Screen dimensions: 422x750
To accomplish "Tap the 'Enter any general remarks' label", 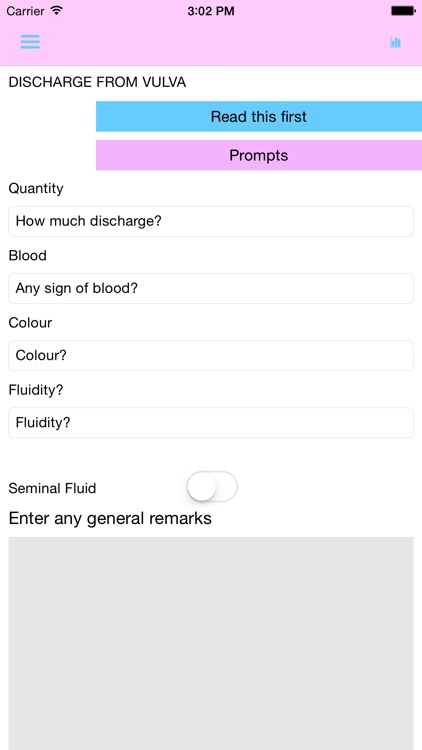I will coord(110,518).
